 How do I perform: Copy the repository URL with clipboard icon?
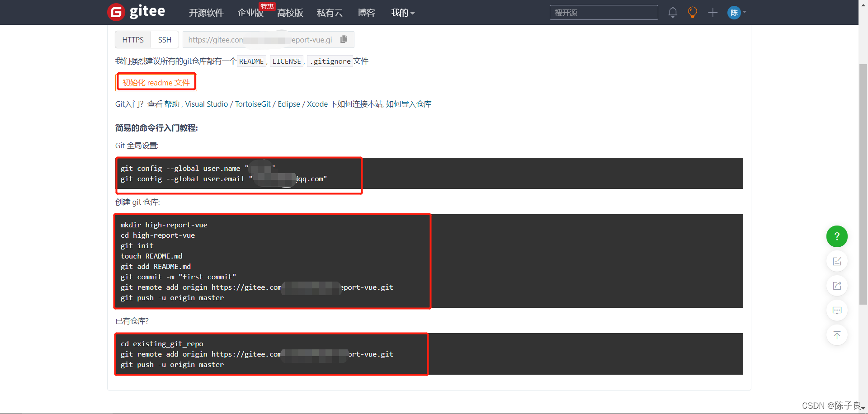344,39
